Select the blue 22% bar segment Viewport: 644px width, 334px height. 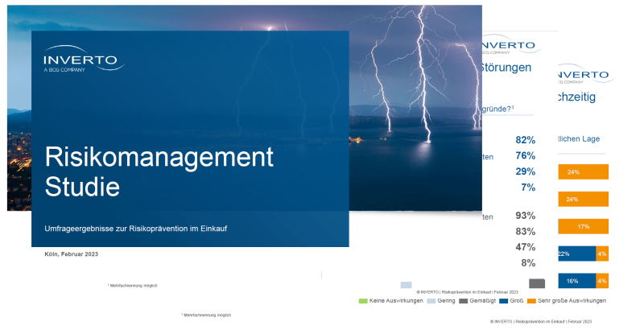(x=577, y=254)
